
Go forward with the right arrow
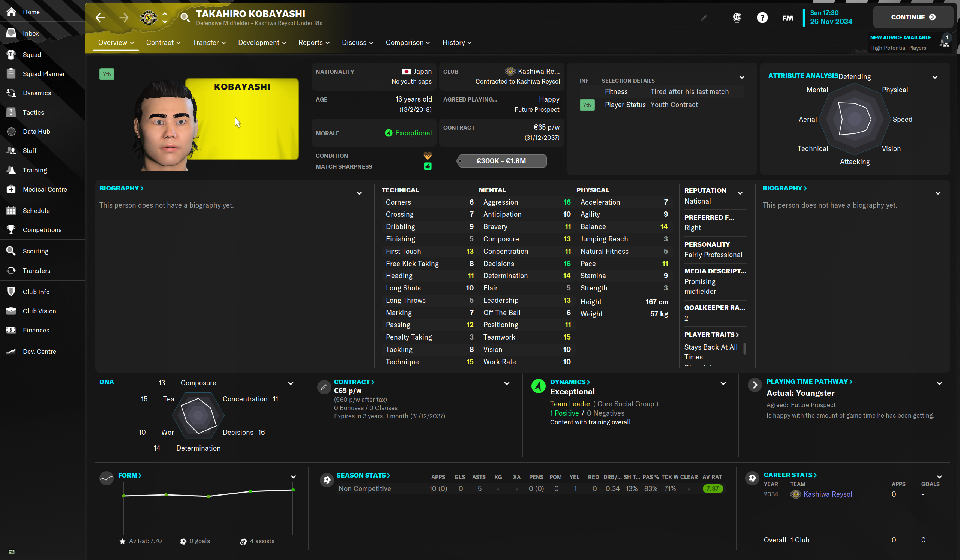[124, 18]
